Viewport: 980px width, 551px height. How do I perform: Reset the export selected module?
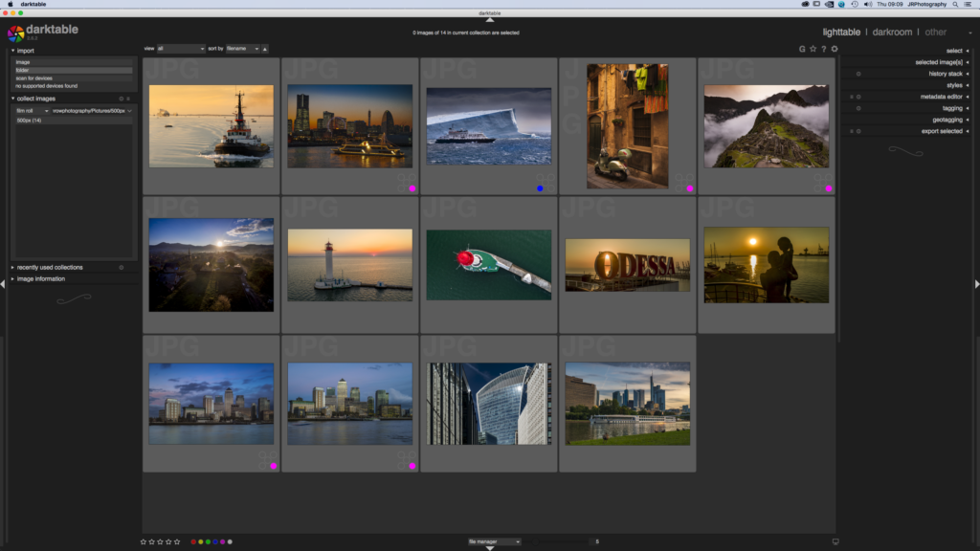tap(858, 131)
